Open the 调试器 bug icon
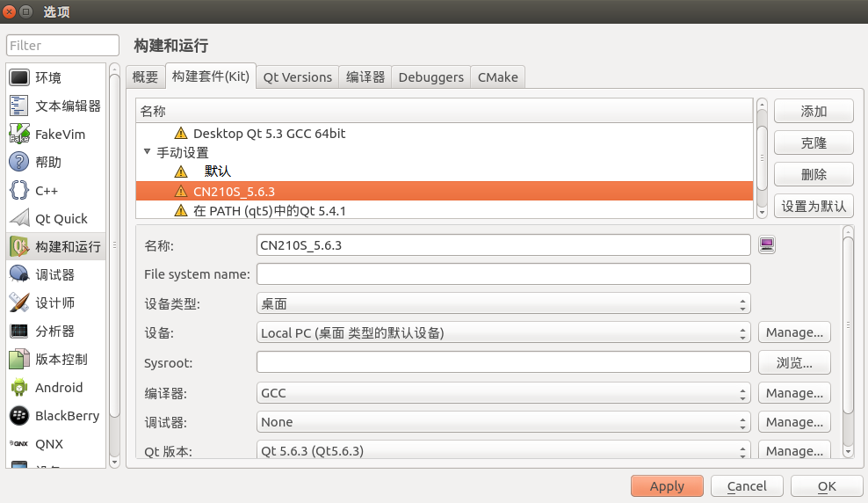 click(18, 274)
